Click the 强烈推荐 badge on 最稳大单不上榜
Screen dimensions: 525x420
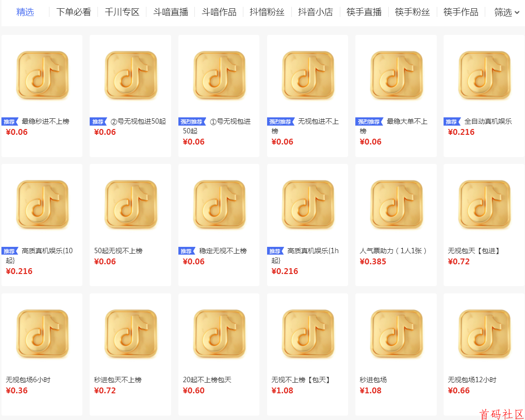point(370,122)
